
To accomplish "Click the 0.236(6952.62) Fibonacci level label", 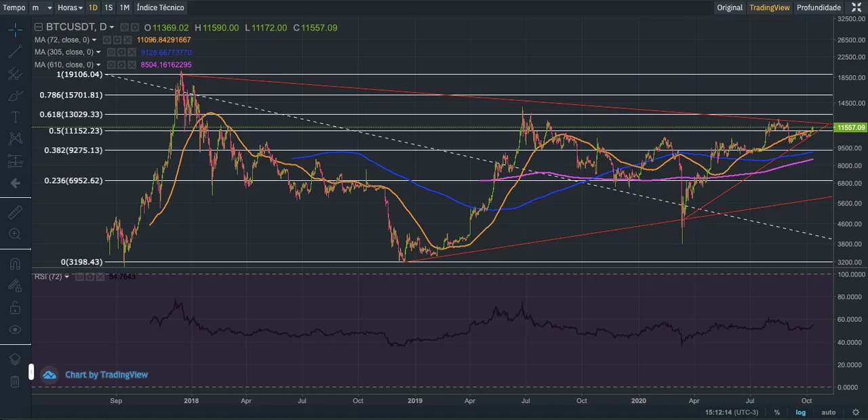I will click(73, 181).
